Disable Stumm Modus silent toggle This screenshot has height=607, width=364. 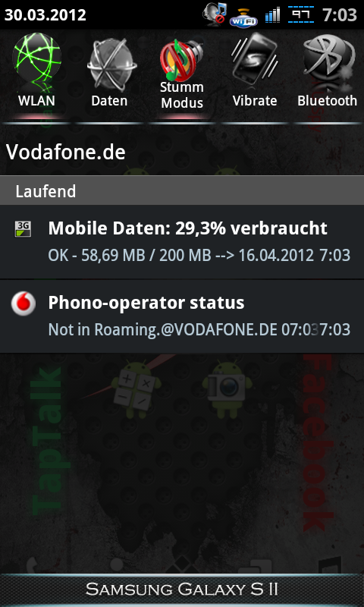182,75
